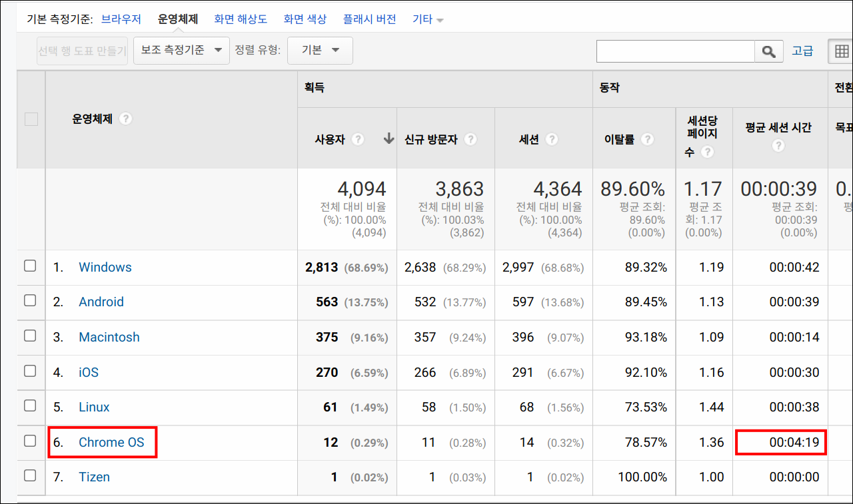The width and height of the screenshot is (853, 504).
Task: Sort by the 사용자 column header
Action: point(330,140)
